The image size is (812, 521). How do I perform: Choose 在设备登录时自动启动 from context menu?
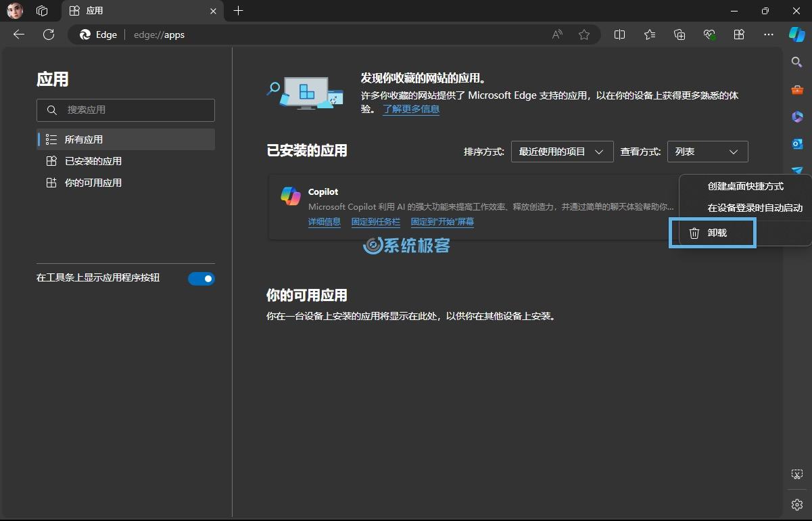point(745,208)
